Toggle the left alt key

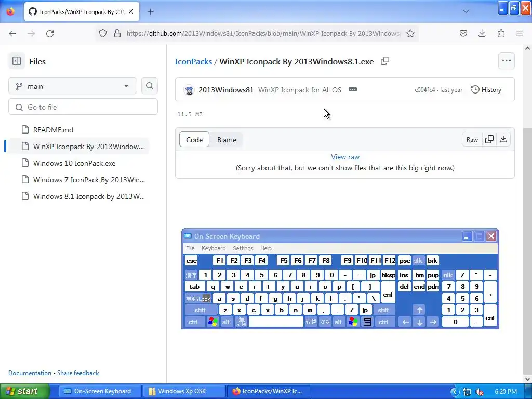click(226, 322)
